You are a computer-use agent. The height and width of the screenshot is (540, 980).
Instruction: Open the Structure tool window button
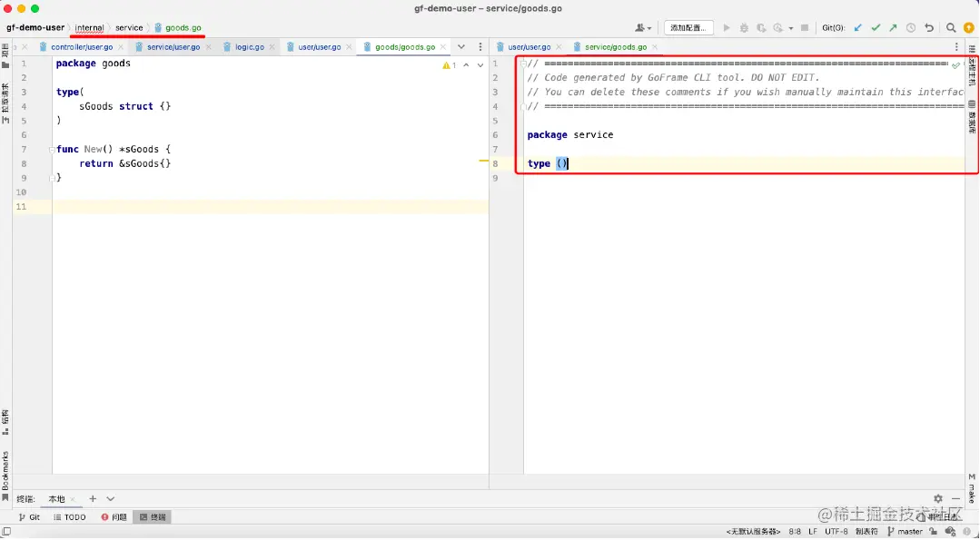pos(5,422)
